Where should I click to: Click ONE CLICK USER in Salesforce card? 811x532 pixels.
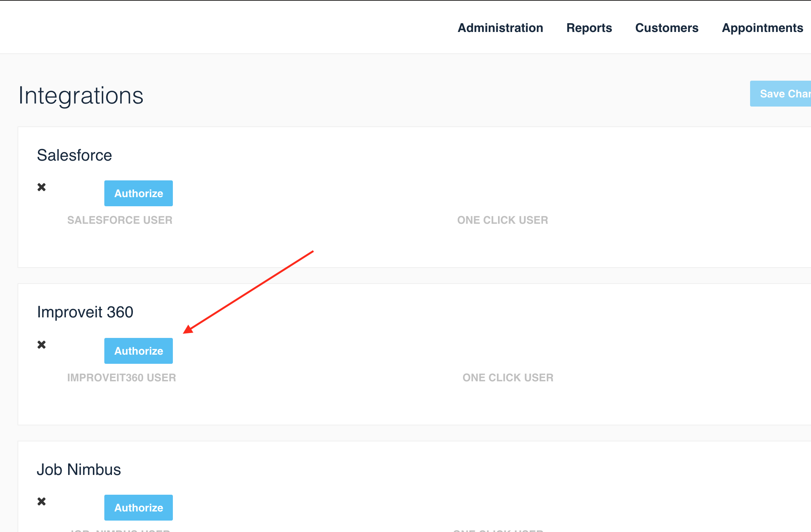503,220
